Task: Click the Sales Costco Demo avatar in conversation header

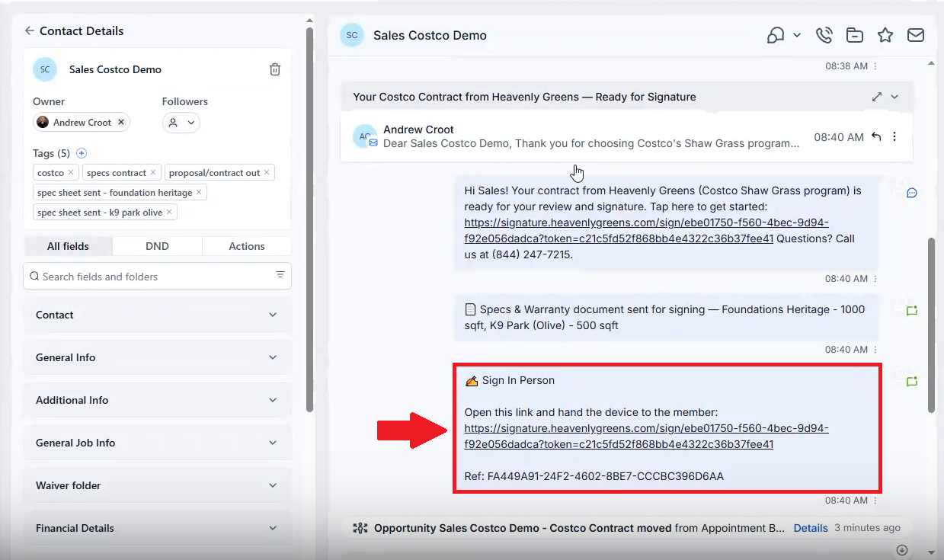Action: (351, 35)
